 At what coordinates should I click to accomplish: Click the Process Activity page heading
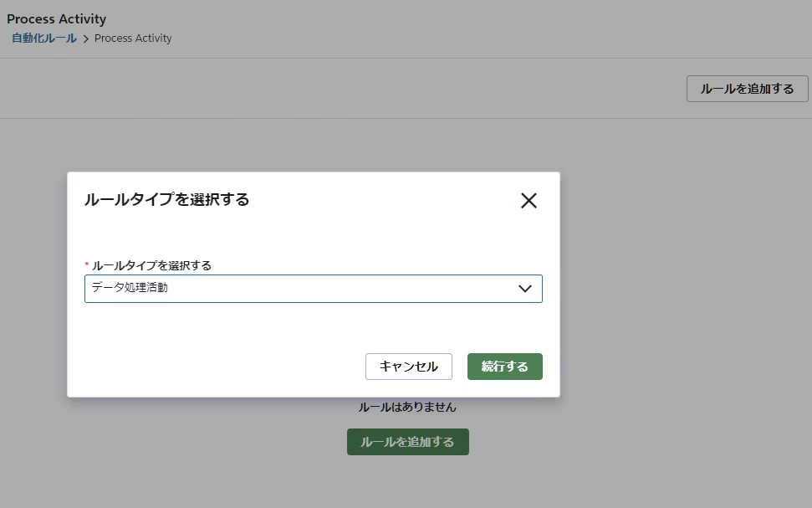(x=57, y=18)
